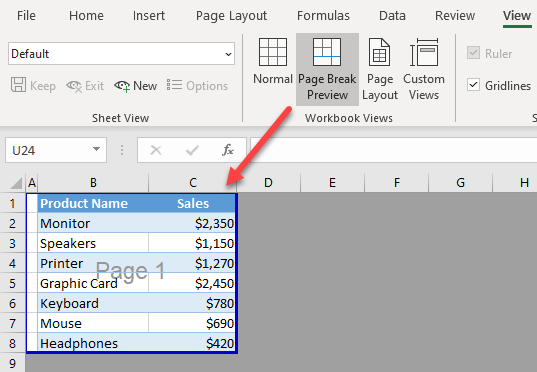Open the Data tab

[392, 16]
